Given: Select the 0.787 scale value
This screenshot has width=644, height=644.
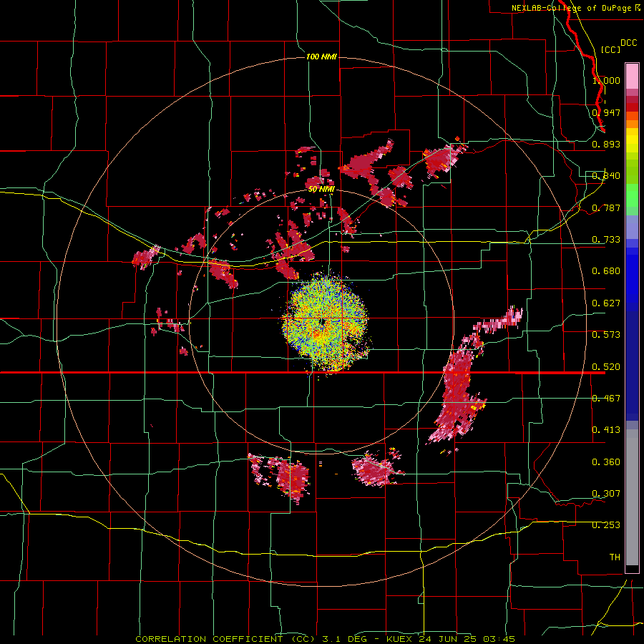Looking at the screenshot, I should point(606,208).
